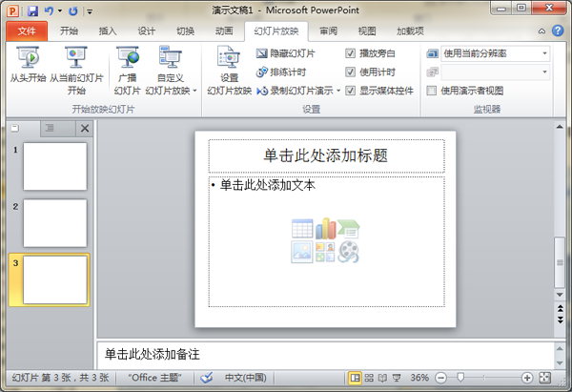Start show from current slide (从当前幻灯片开始)
Viewport: 572px width, 392px height.
[x=76, y=70]
